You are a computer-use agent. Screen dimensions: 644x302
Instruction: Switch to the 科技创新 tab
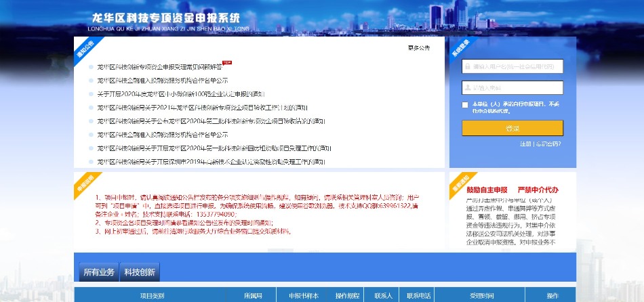click(140, 272)
